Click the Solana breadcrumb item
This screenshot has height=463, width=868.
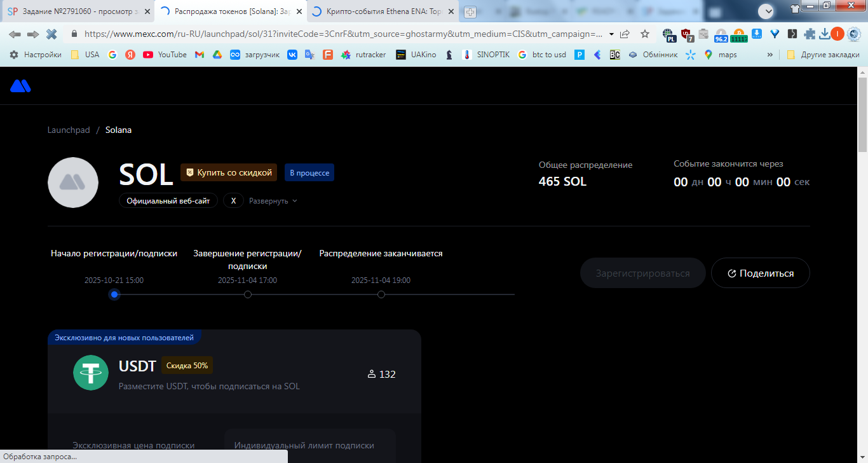click(x=119, y=130)
